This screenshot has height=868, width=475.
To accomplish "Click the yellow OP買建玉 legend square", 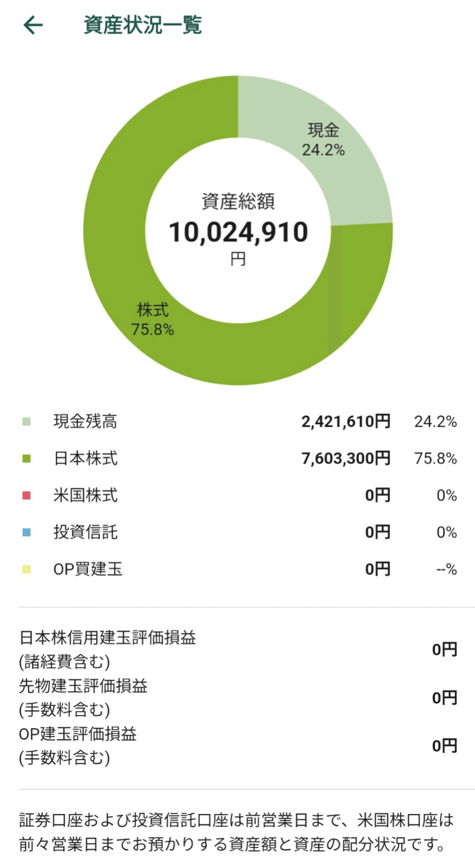I will pyautogui.click(x=26, y=569).
